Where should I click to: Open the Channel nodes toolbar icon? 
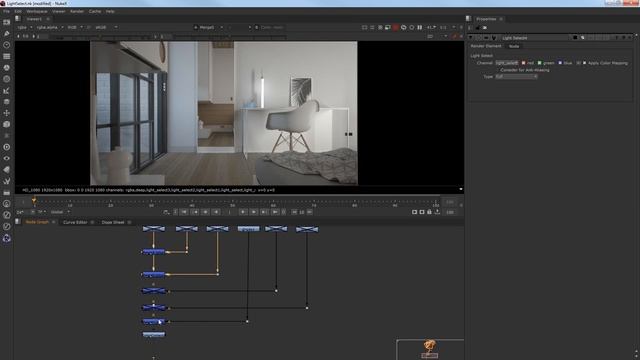point(7,56)
